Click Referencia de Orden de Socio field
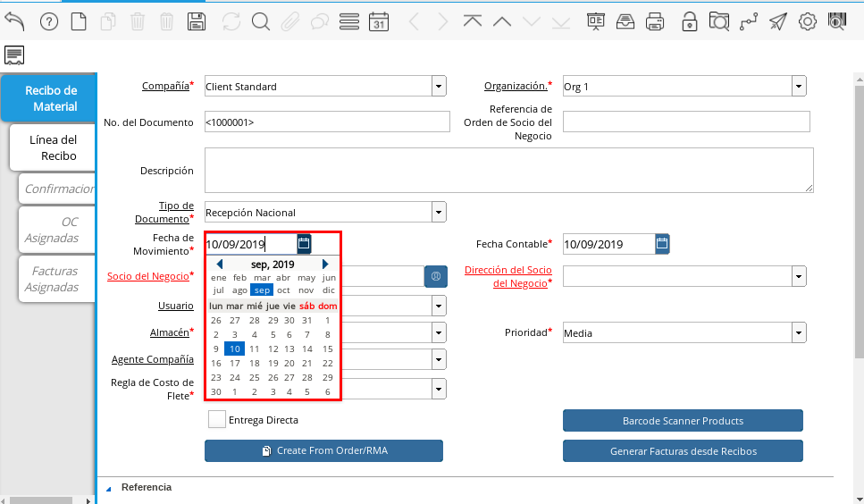The width and height of the screenshot is (864, 504). tap(686, 122)
